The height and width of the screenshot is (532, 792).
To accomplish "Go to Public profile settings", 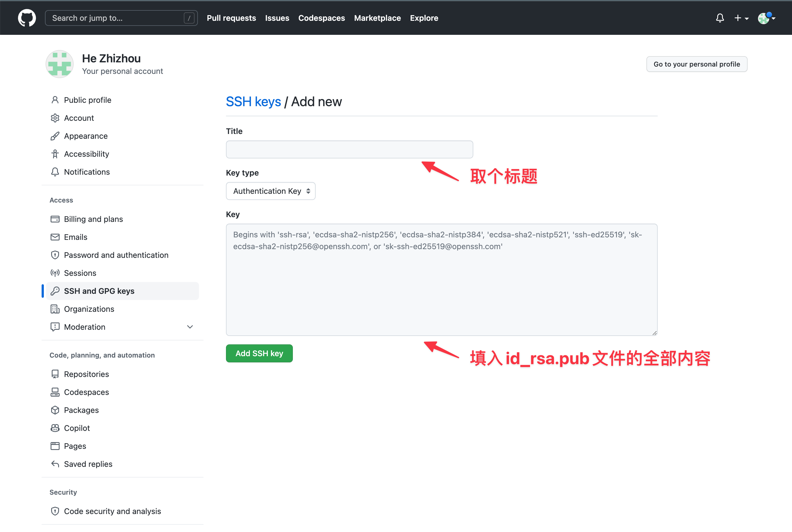I will 123,100.
